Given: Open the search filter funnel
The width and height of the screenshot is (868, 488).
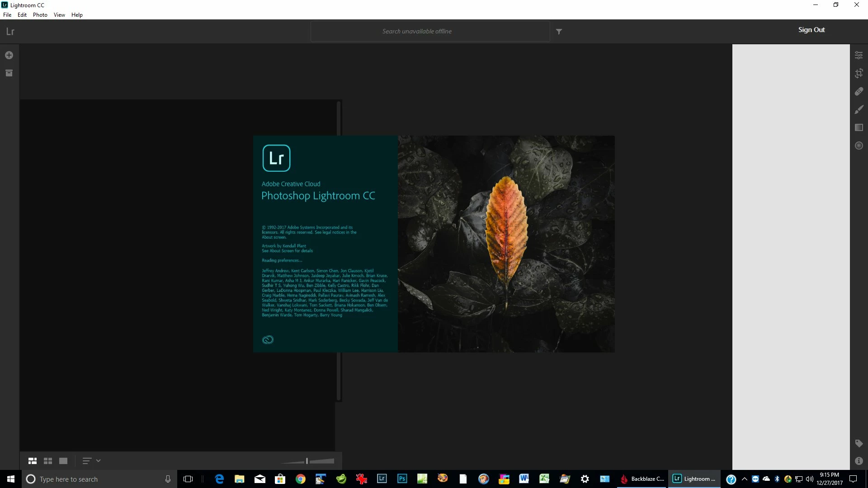Looking at the screenshot, I should [x=559, y=32].
